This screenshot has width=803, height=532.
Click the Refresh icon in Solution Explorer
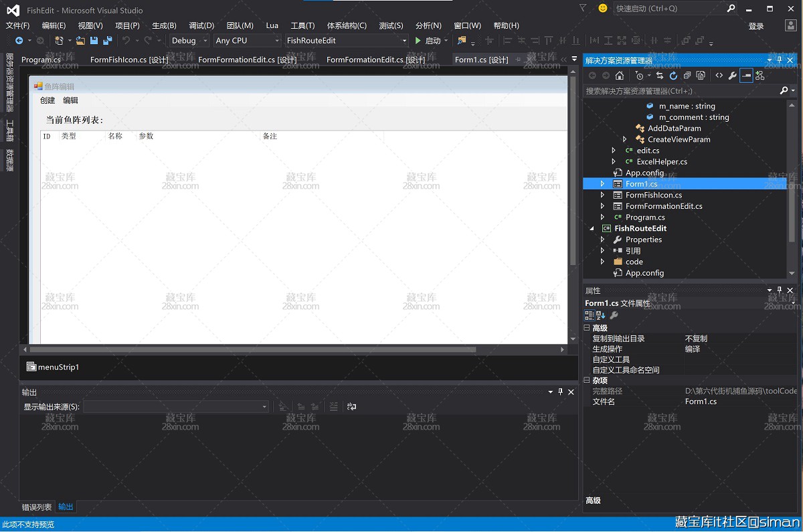673,76
